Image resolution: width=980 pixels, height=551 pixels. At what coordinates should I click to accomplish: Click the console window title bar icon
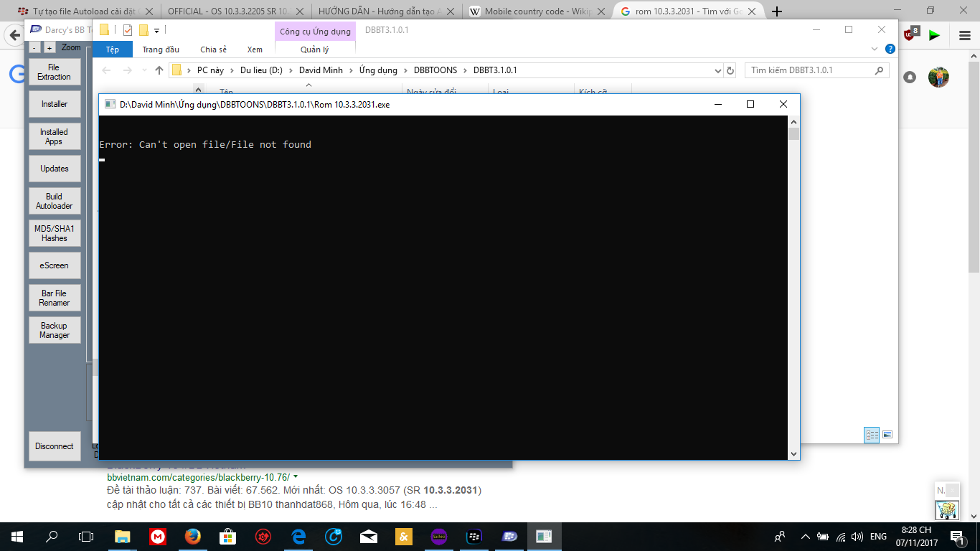(110, 104)
